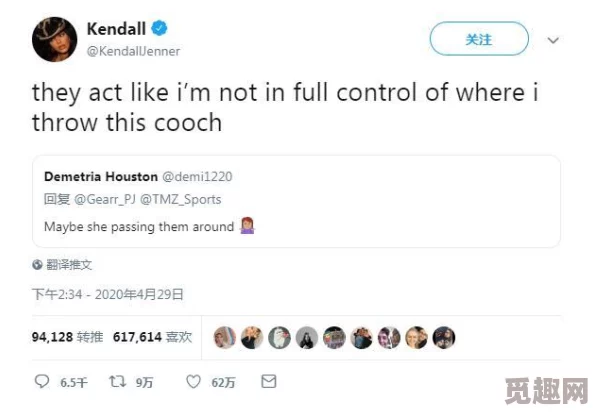The height and width of the screenshot is (415, 594).
Task: Open the quoted Demetria Houston tweet
Action: pos(296,201)
